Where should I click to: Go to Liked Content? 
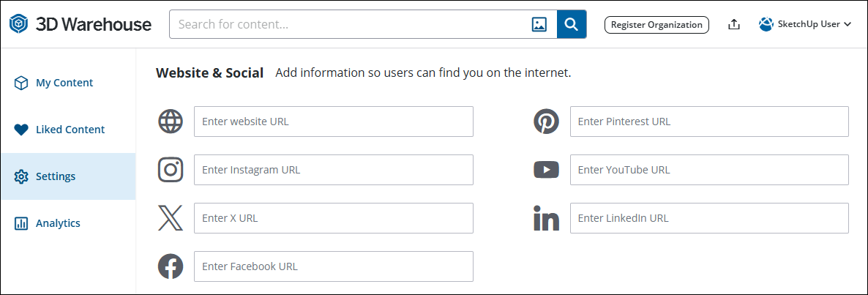[x=70, y=130]
